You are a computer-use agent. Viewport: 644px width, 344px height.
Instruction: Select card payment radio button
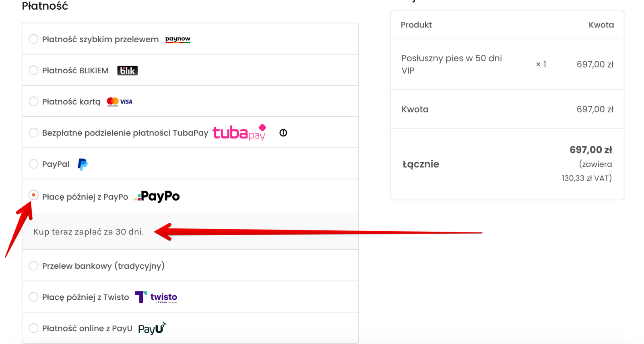[33, 102]
